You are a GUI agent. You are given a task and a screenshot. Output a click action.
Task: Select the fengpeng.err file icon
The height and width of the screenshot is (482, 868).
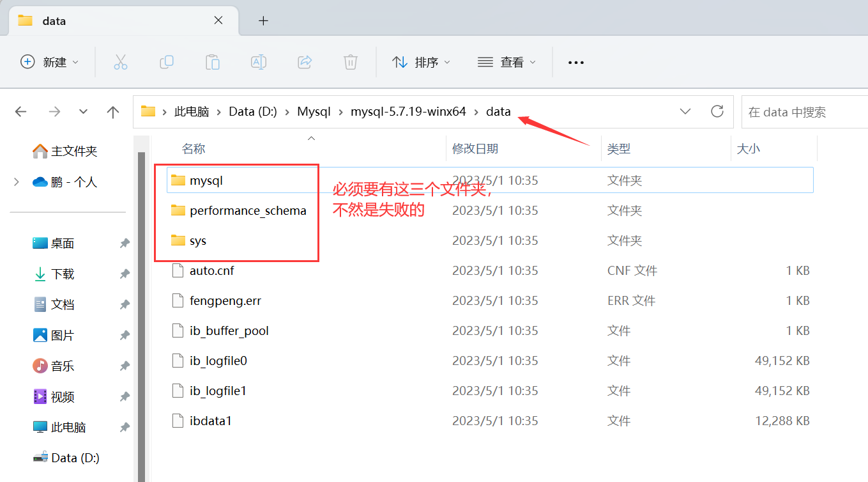pyautogui.click(x=178, y=301)
